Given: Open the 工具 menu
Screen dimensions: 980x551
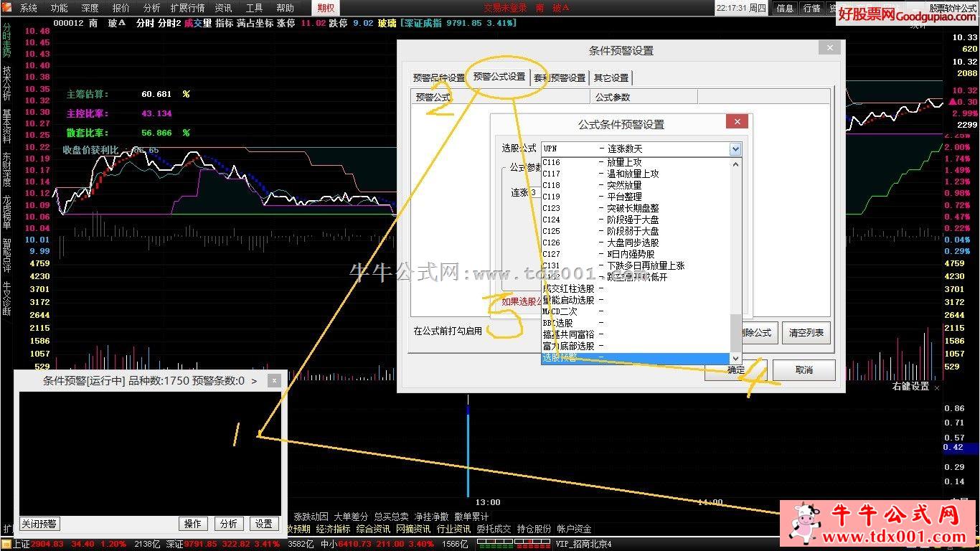Looking at the screenshot, I should pos(254,8).
